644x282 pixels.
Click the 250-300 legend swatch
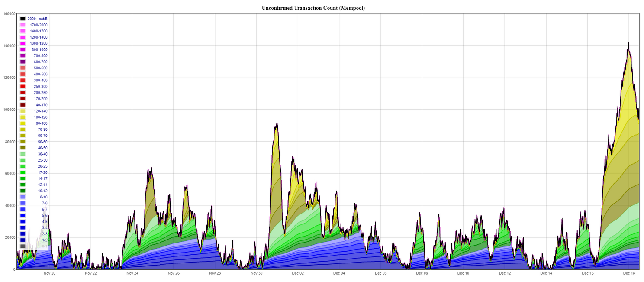23,87
